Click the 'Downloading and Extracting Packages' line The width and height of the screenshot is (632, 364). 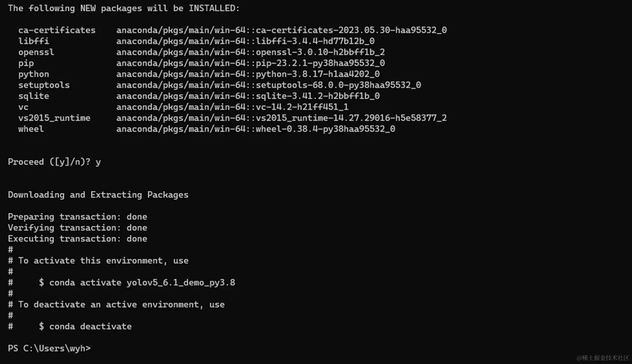(x=98, y=195)
